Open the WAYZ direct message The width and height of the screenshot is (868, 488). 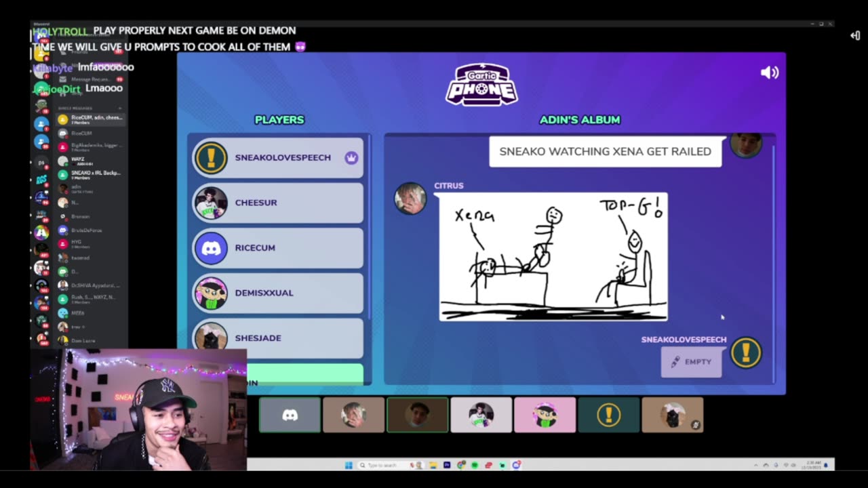click(92, 161)
